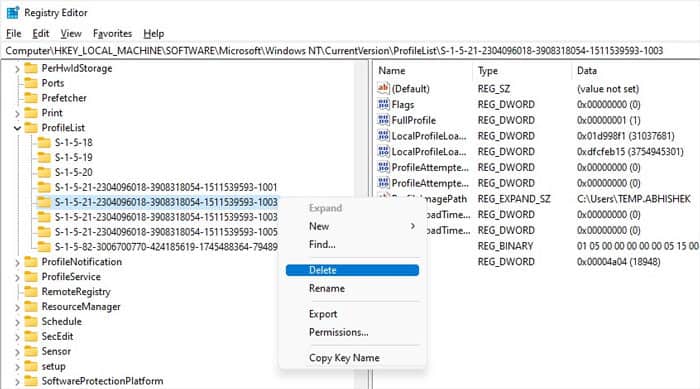This screenshot has width=700, height=389.
Task: Click the data value C:\Users\TEMP.ABHISHEK
Action: point(634,199)
